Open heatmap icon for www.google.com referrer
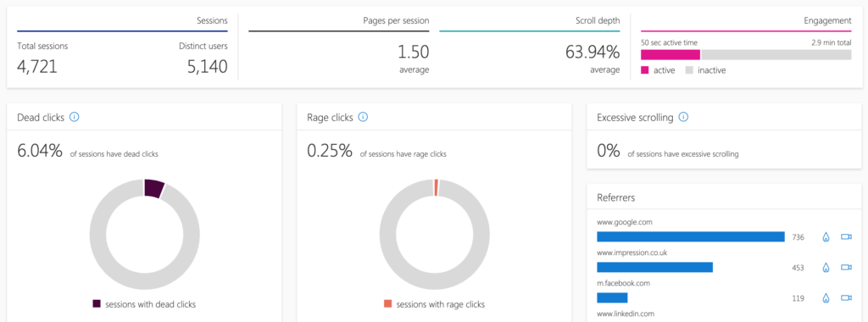868x322 pixels. coord(826,236)
